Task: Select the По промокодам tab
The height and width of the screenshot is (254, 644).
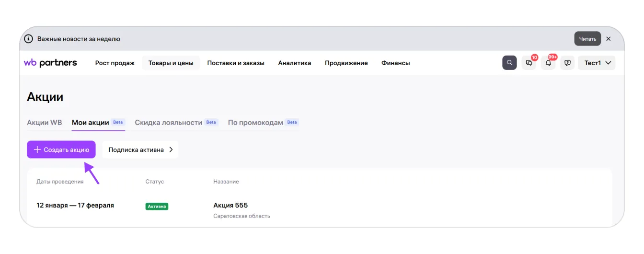Action: 255,122
